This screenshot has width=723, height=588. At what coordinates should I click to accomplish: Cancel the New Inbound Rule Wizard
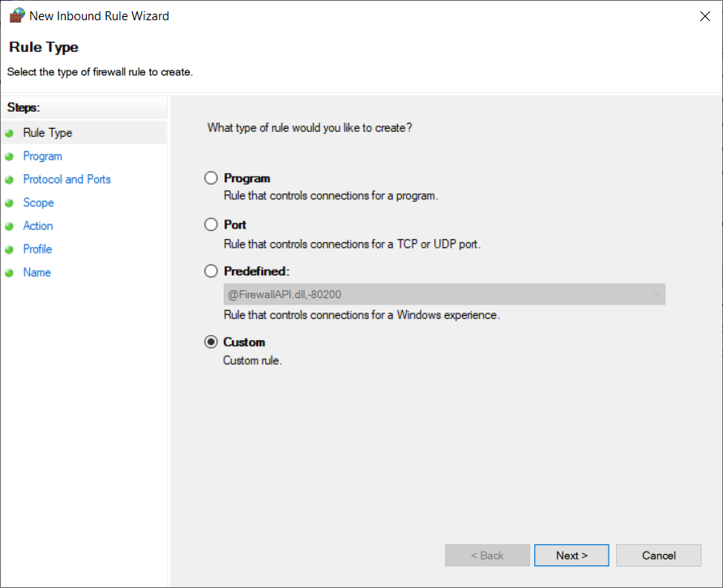(658, 556)
